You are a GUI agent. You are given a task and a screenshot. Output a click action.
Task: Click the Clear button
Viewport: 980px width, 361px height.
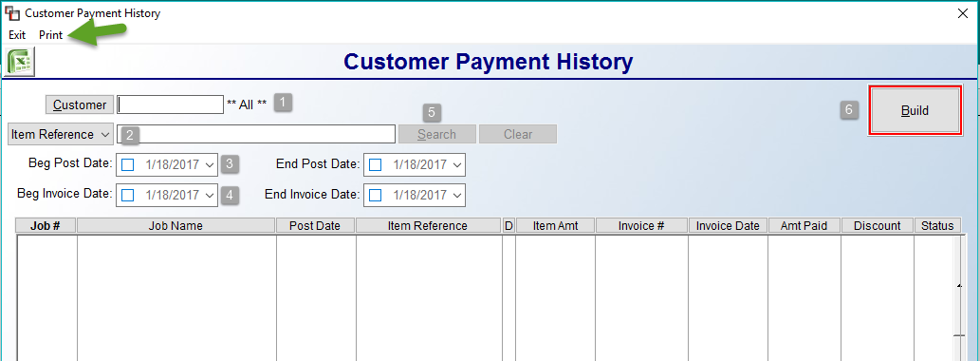[x=517, y=134]
